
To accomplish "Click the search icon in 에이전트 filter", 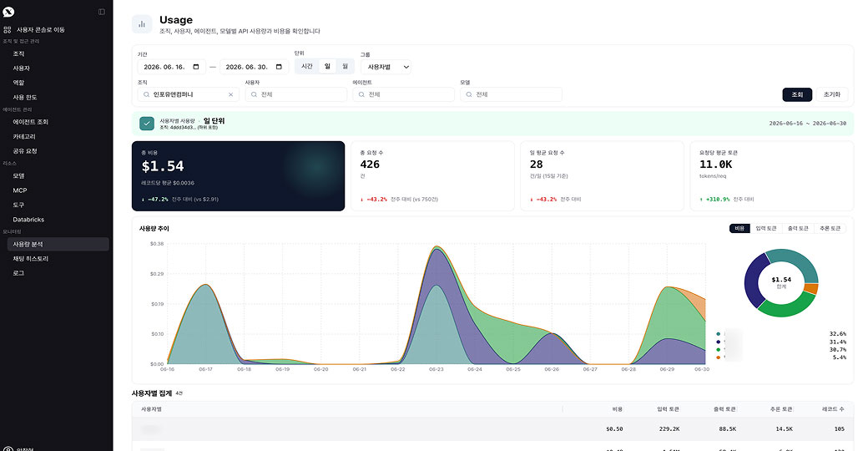I will 361,94.
